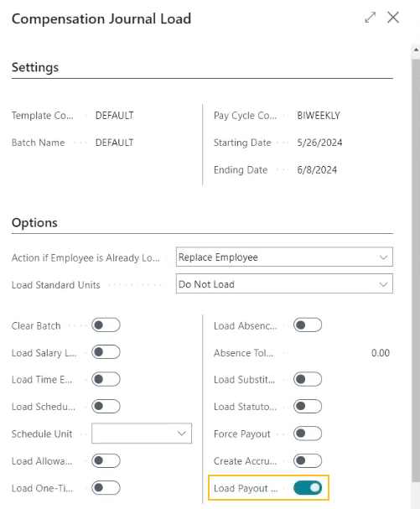This screenshot has height=509, width=420.
Task: Click the Template Code value DEFAULT
Action: (114, 116)
